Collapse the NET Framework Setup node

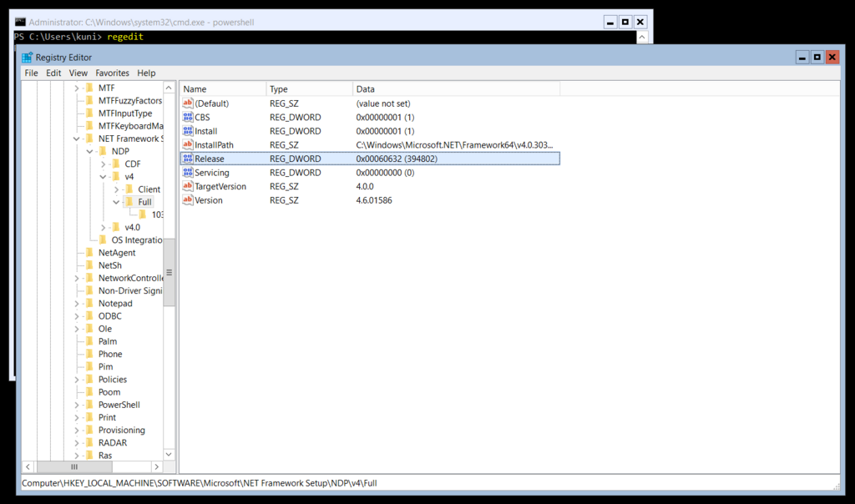click(76, 139)
